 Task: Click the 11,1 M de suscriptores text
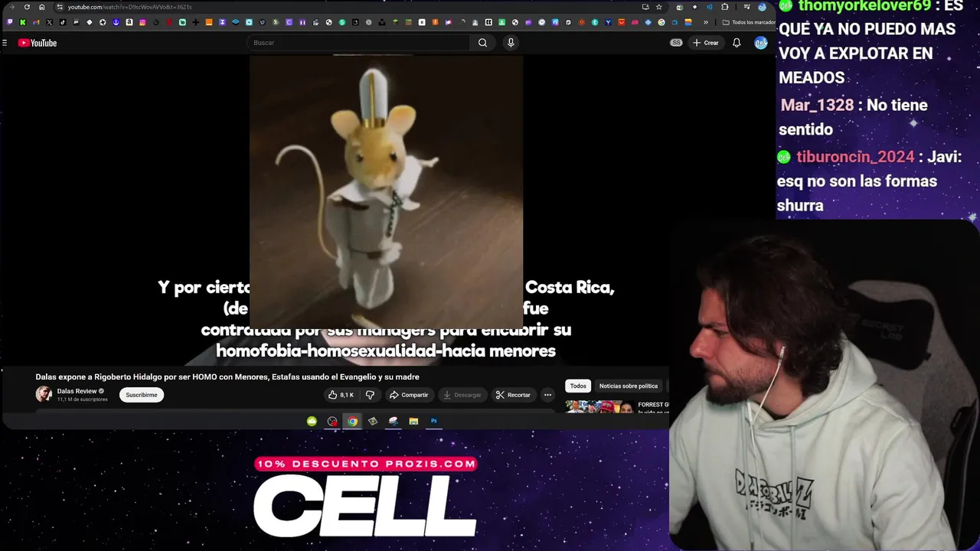[x=82, y=399]
